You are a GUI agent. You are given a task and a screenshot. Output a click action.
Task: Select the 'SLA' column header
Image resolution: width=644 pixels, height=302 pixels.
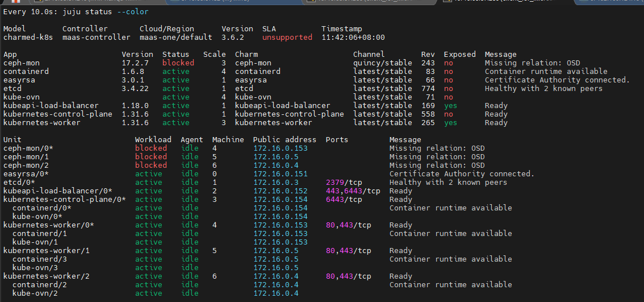point(269,29)
